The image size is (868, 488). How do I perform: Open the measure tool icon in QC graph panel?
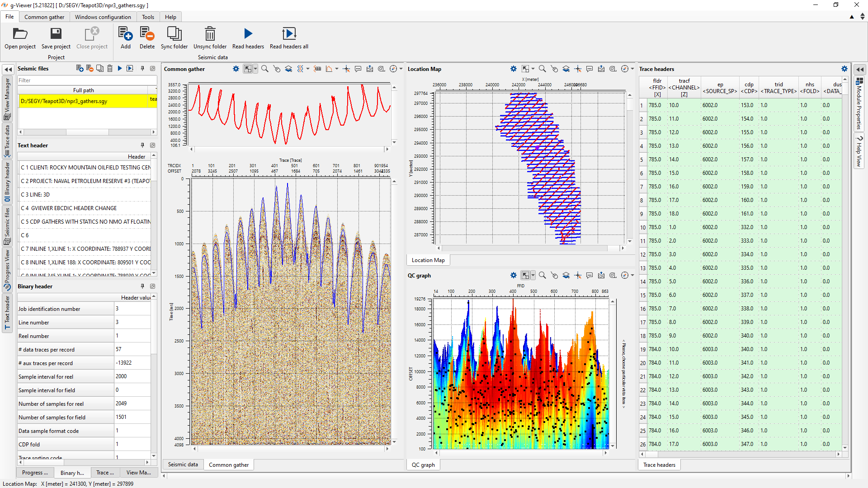point(613,275)
